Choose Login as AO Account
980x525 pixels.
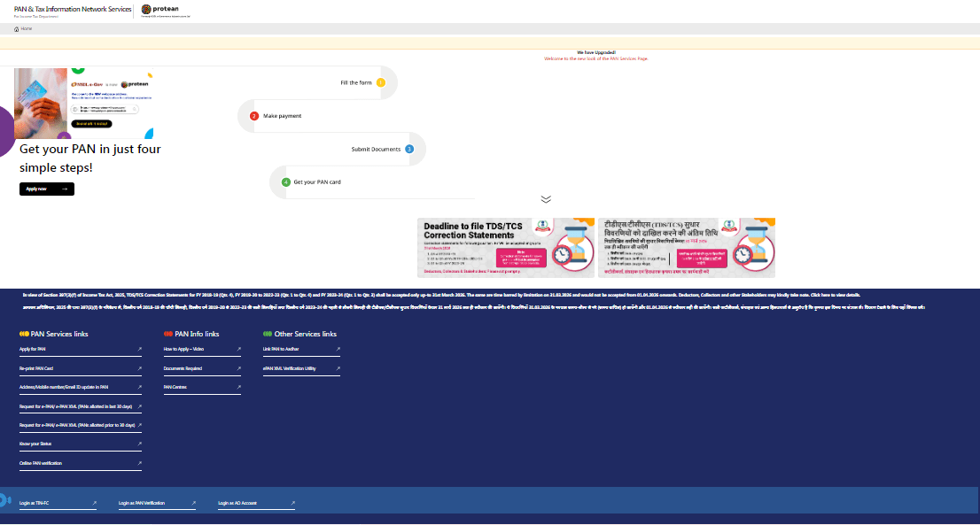point(237,504)
